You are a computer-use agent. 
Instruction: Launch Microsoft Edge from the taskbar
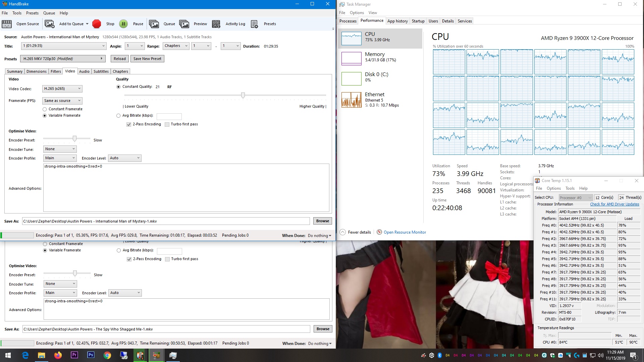point(25,355)
